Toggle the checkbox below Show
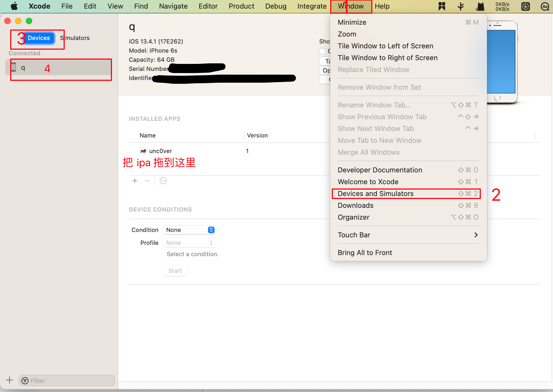This screenshot has height=392, width=553. 322,51
